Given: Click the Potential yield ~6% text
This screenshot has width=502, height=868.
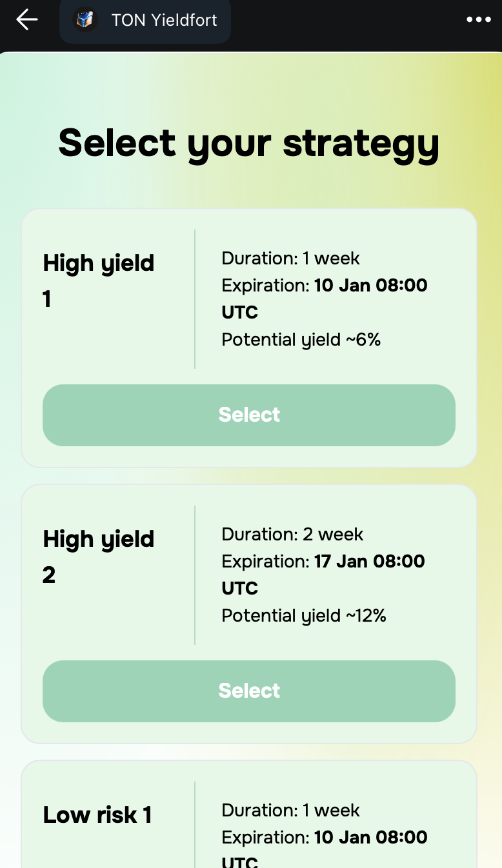Looking at the screenshot, I should tap(301, 339).
